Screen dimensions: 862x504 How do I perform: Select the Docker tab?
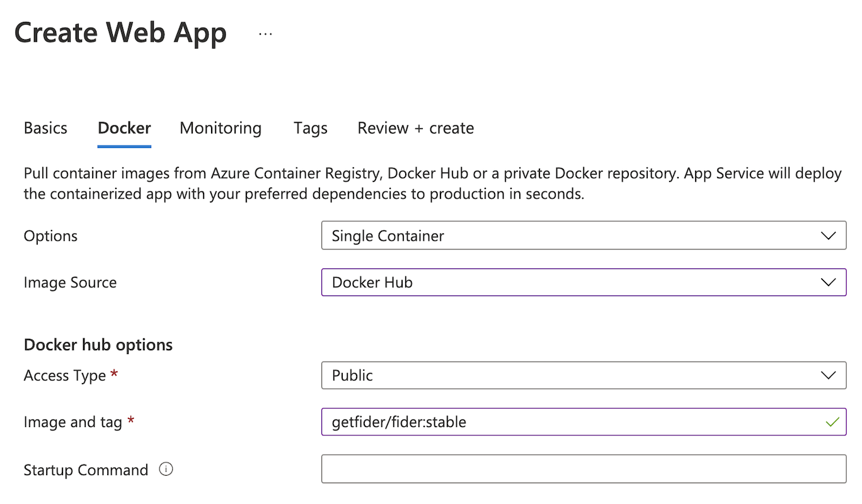pos(124,128)
